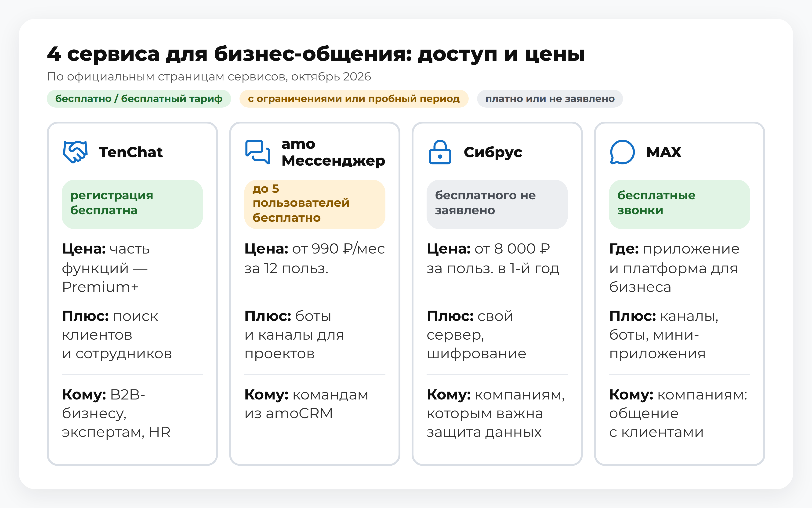
Task: Click the amo Мессенджер chat bubbles icon
Action: [x=258, y=152]
